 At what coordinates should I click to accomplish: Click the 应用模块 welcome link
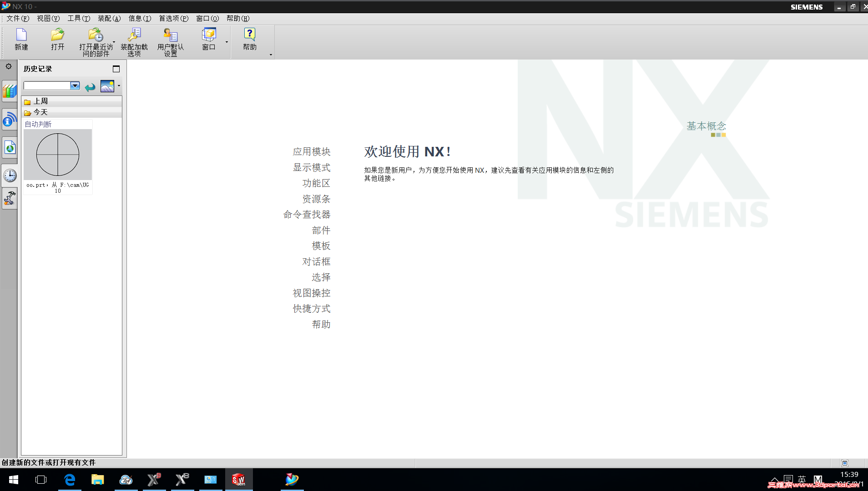pyautogui.click(x=312, y=152)
